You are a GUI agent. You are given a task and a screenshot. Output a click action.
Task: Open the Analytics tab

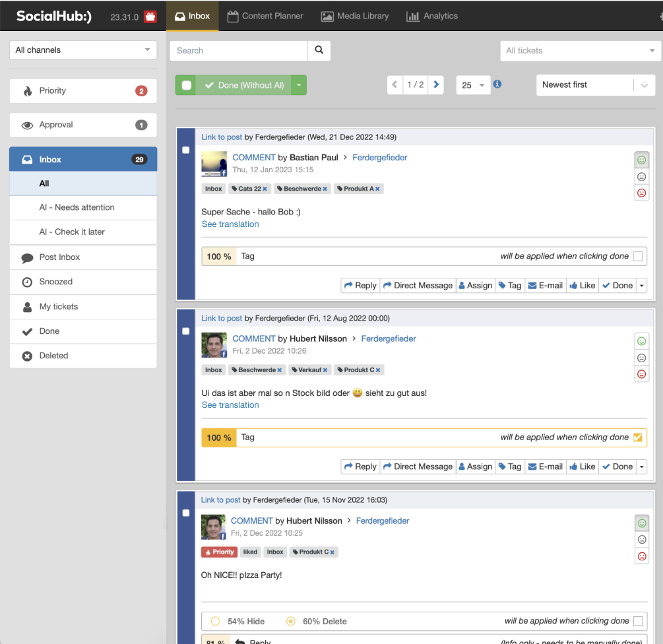coord(431,16)
